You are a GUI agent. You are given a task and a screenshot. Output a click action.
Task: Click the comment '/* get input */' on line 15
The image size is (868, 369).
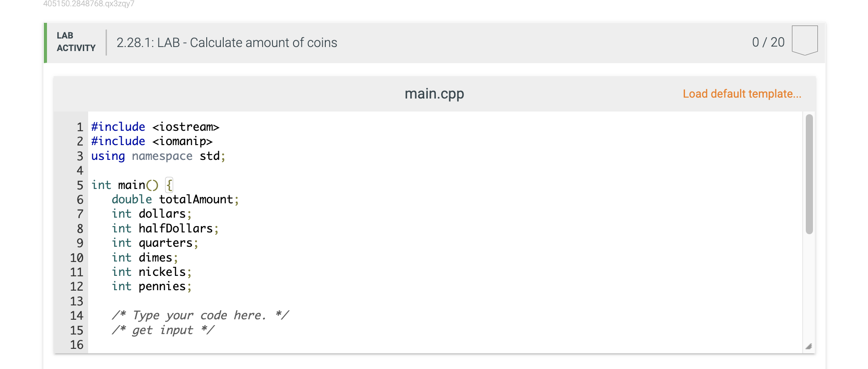tap(163, 330)
